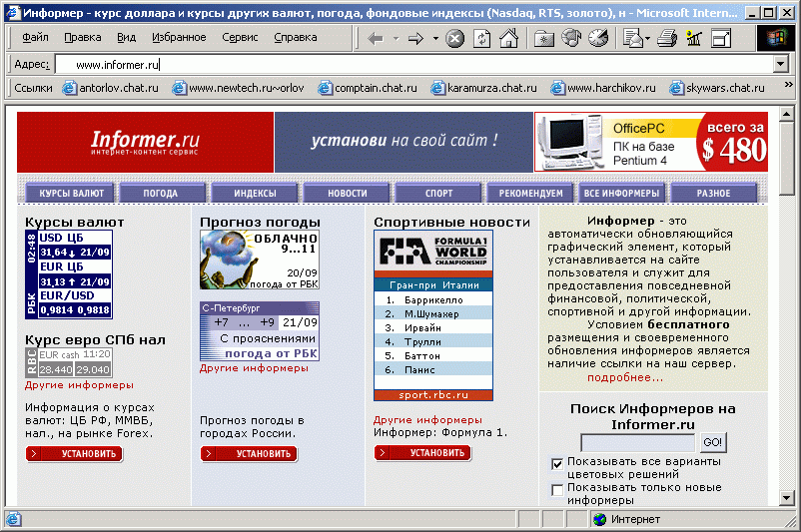Open Mail button dropdown arrow
The image size is (801, 532).
648,38
